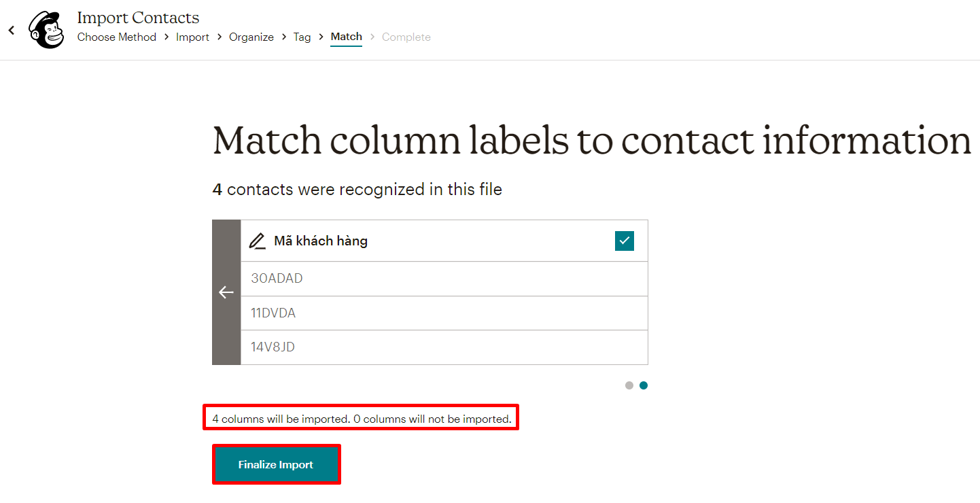Navigate to the previous column with the arrow
Image resolution: width=980 pixels, height=503 pixels.
click(x=226, y=292)
